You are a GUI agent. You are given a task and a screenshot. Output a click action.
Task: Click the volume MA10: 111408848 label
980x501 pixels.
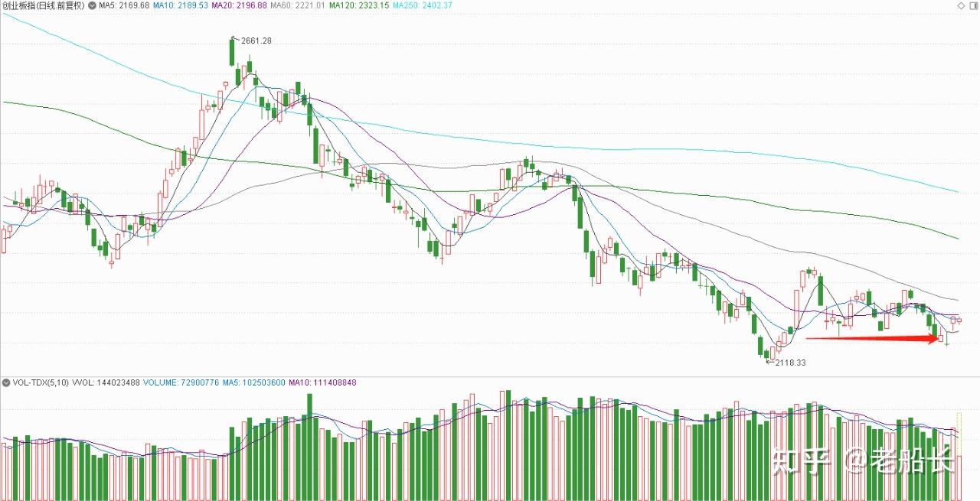pos(322,382)
